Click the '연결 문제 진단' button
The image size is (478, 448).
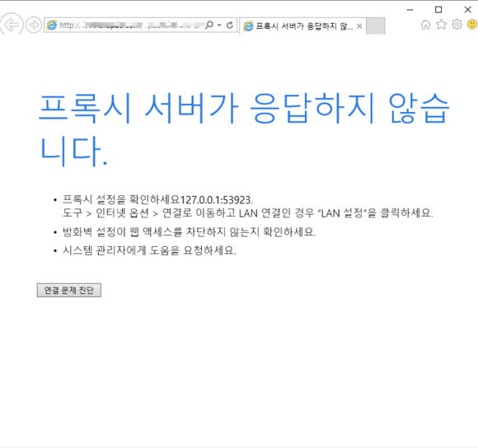[x=69, y=290]
